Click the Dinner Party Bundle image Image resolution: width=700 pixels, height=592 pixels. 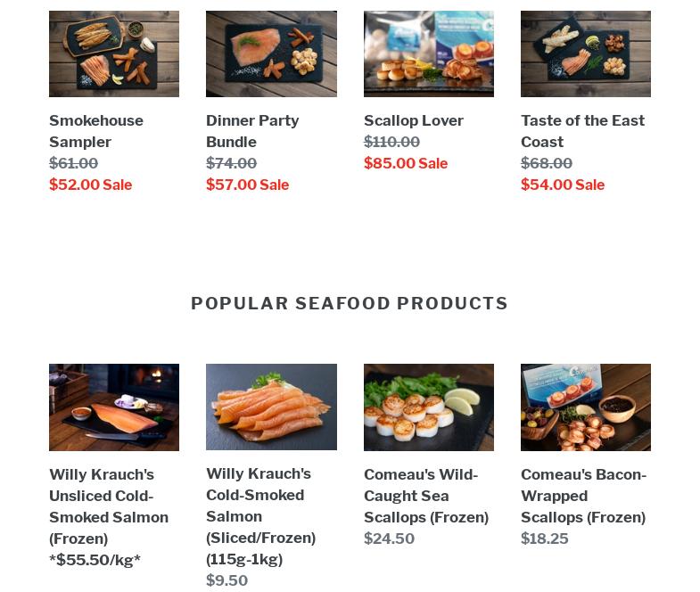[271, 53]
